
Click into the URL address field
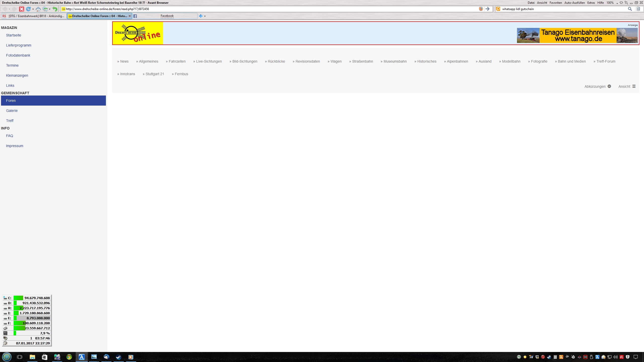[x=252, y=9]
